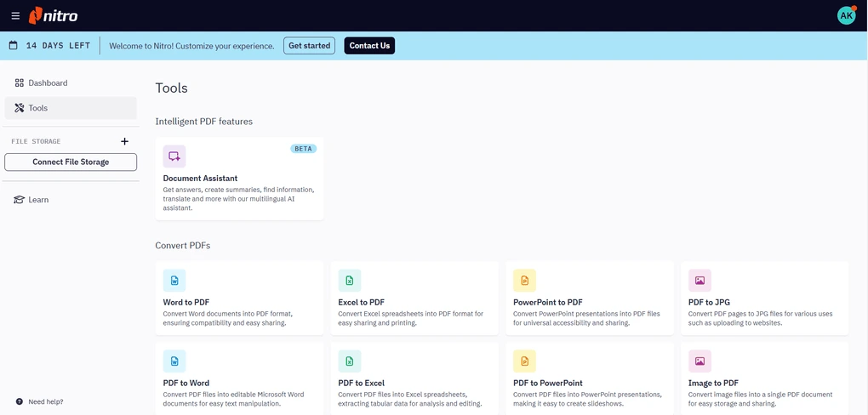
Task: Open the hamburger navigation menu
Action: [x=15, y=15]
